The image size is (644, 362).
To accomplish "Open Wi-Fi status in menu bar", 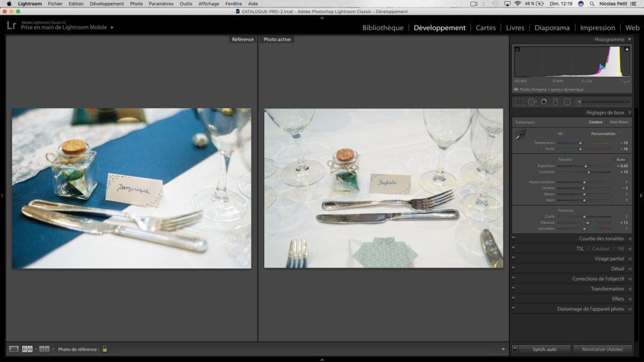I will (518, 4).
